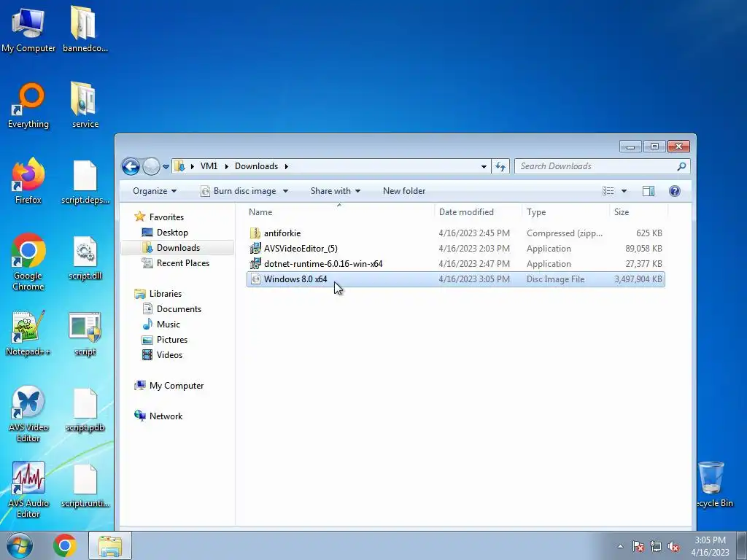
Task: Create a New folder
Action: coord(404,191)
